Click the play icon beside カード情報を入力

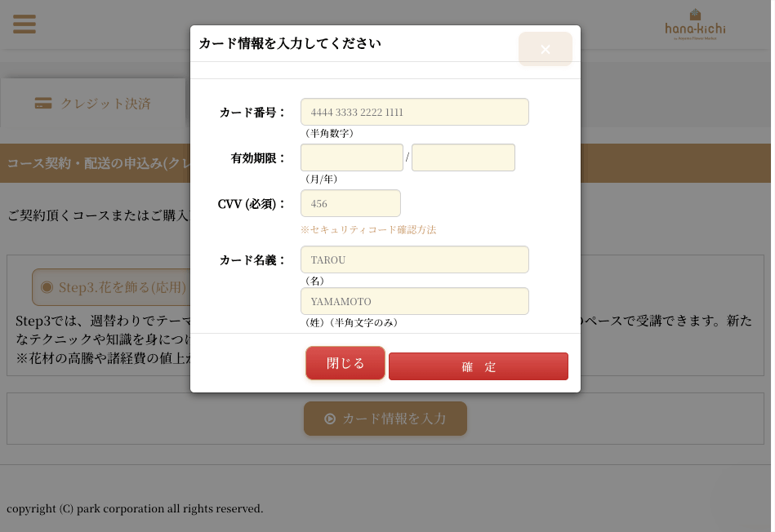[330, 419]
